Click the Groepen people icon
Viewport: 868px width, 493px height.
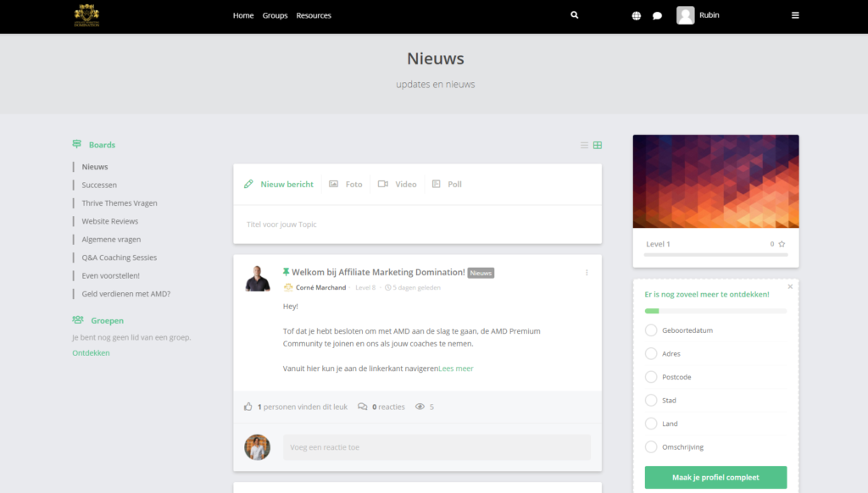click(x=78, y=320)
